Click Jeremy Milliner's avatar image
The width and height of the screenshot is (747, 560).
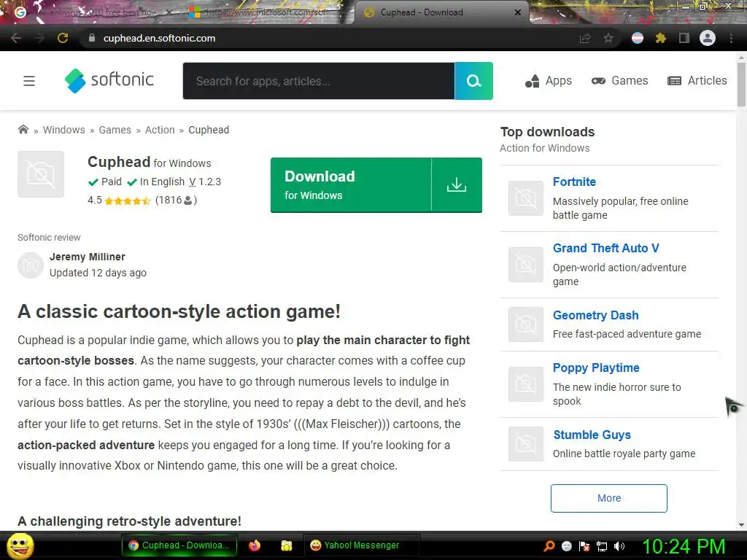point(31,265)
